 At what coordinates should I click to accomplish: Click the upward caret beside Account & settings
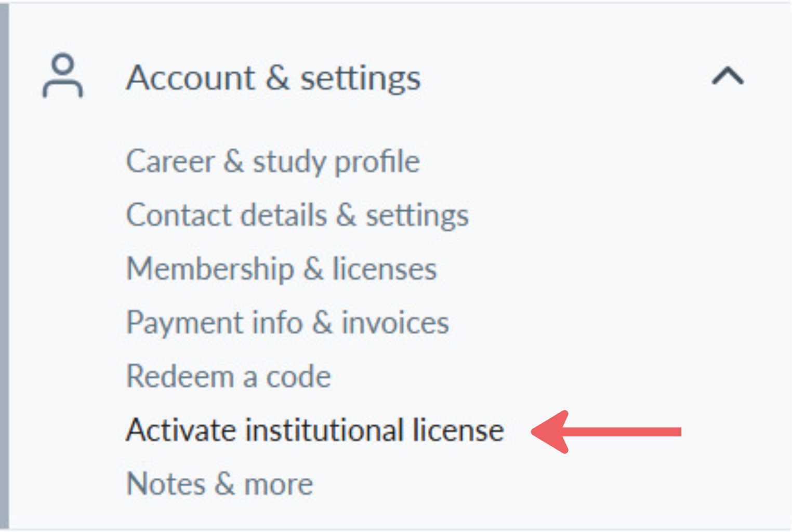pos(728,76)
